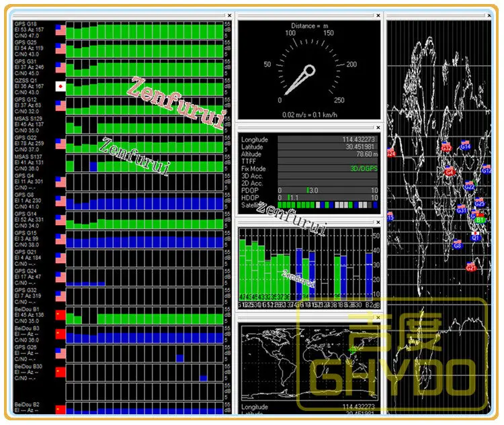Click the US flag beside GPS G22
504x425 pixels.
tap(60, 144)
